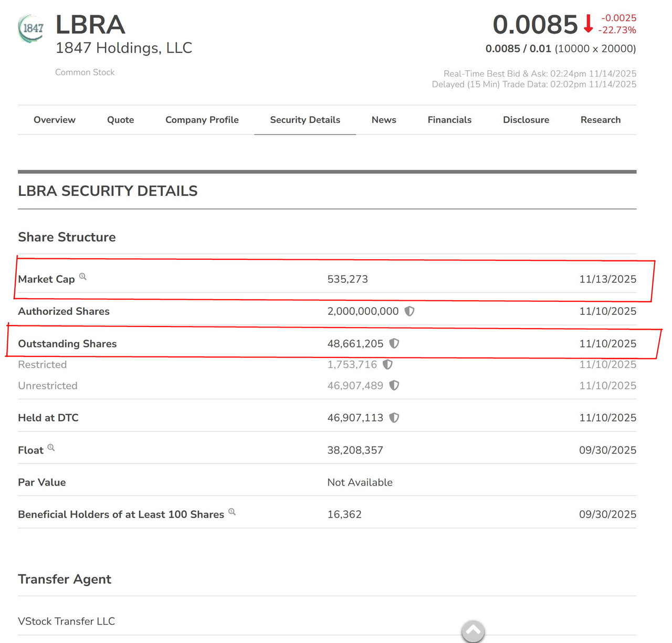Open the Float info magnifier icon
This screenshot has height=643, width=672.
point(51,447)
